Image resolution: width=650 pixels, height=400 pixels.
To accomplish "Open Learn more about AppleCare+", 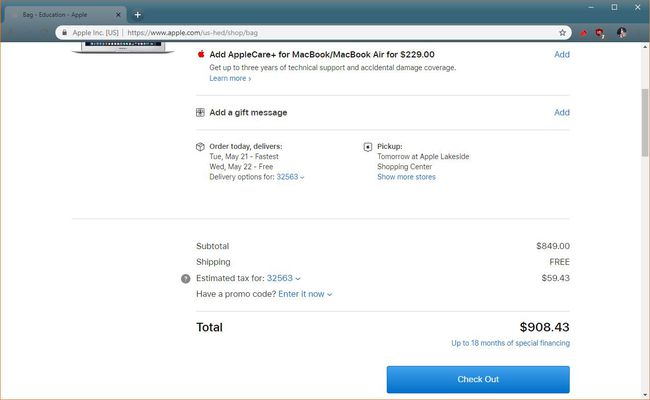I will [230, 78].
